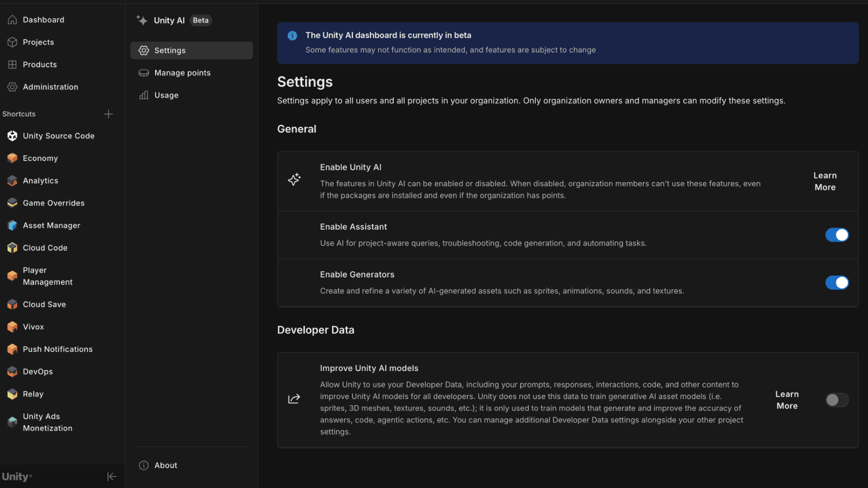Select the Game Overrides shortcut

click(x=12, y=203)
